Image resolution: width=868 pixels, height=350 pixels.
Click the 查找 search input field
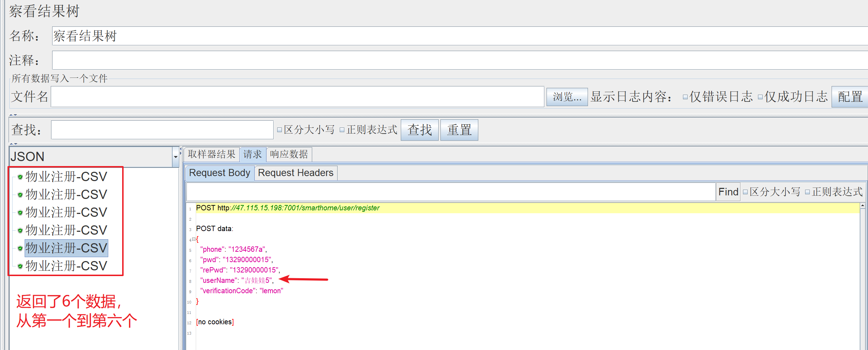click(162, 130)
